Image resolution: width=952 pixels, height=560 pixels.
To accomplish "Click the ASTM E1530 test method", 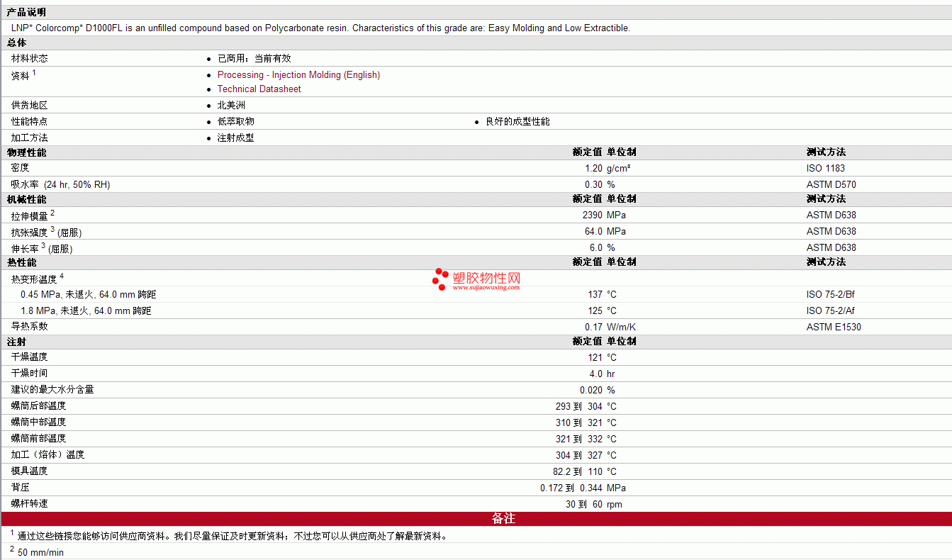I will click(x=834, y=327).
